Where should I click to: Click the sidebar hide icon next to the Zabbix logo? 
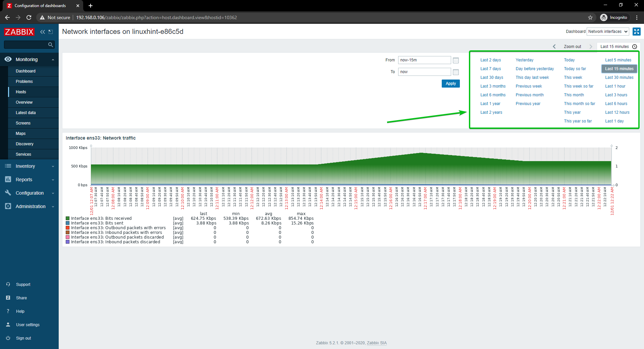[51, 32]
